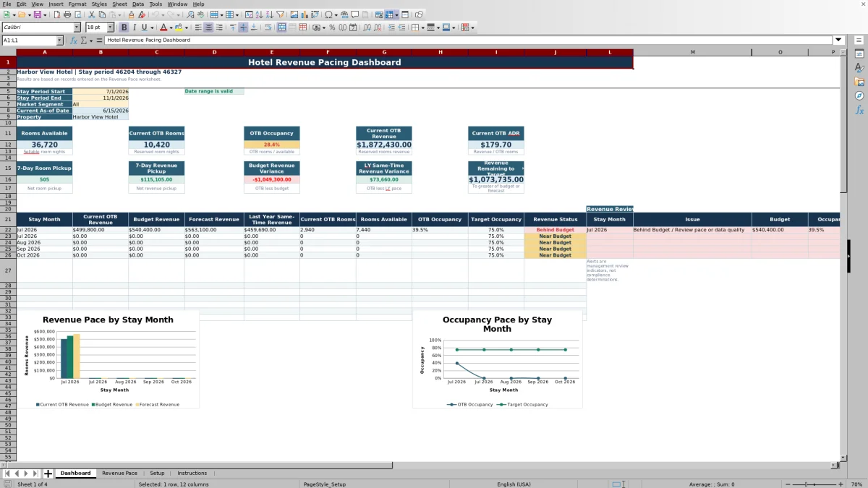Click the Add new sheet plus icon
This screenshot has height=488, width=868.
[x=48, y=474]
